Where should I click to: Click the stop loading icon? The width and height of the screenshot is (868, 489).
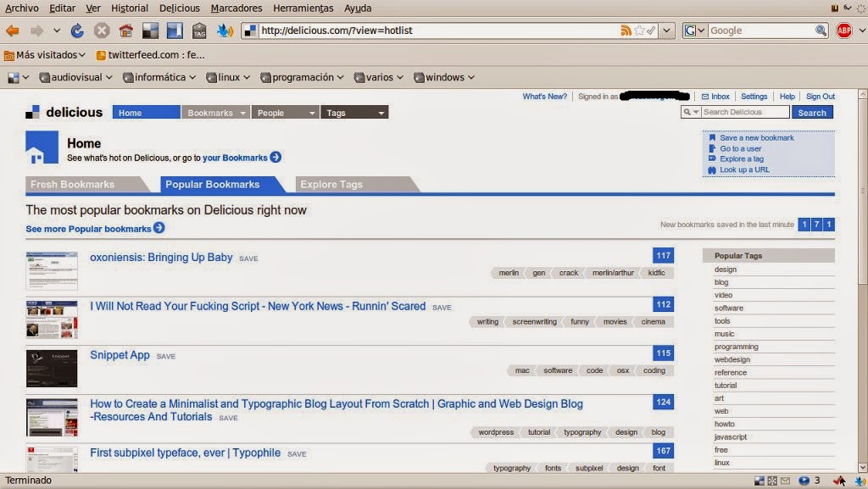click(x=102, y=31)
